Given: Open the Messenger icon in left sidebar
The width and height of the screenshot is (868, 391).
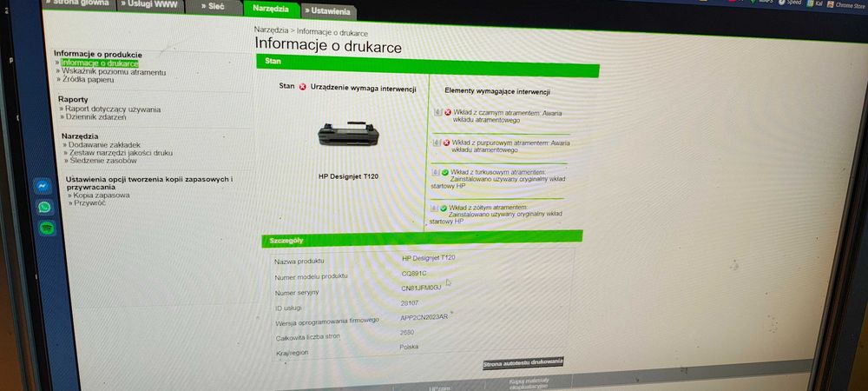Looking at the screenshot, I should pyautogui.click(x=43, y=186).
